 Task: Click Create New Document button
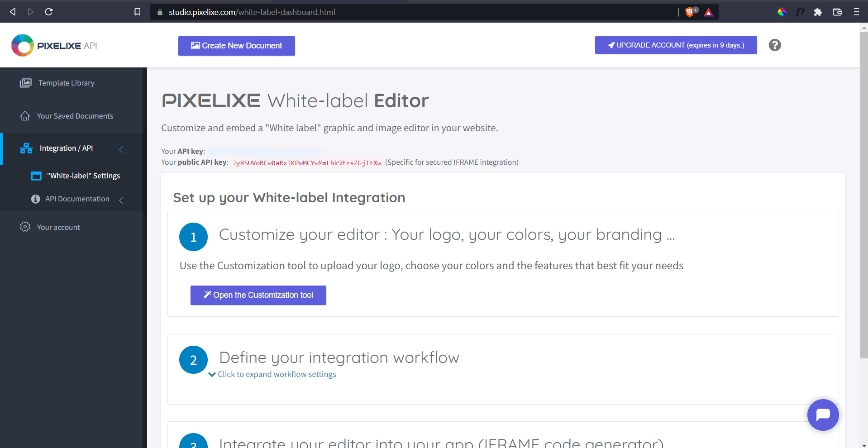pos(237,46)
